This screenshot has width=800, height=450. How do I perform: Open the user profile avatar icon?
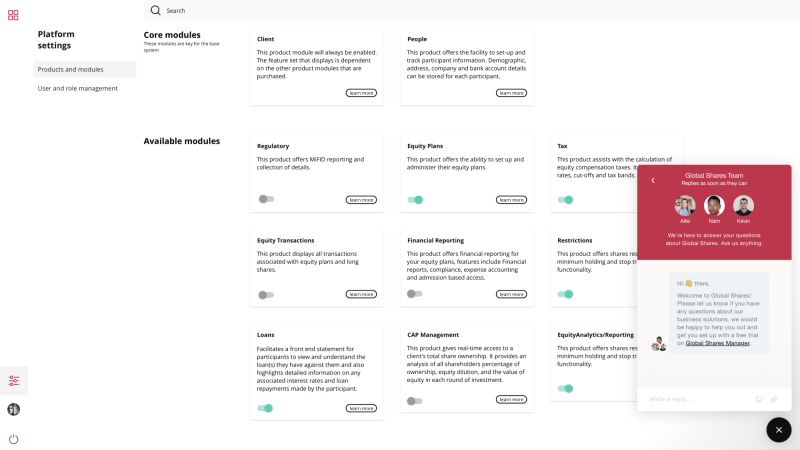point(14,409)
